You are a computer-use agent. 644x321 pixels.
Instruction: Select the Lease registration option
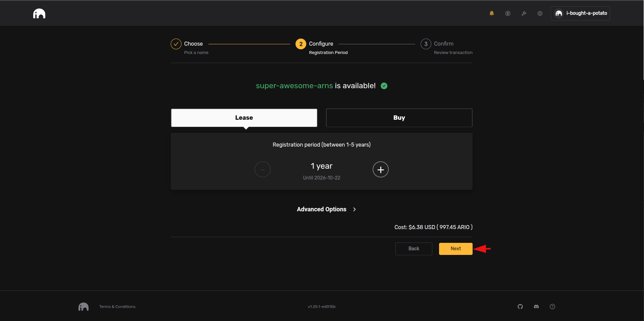[244, 118]
